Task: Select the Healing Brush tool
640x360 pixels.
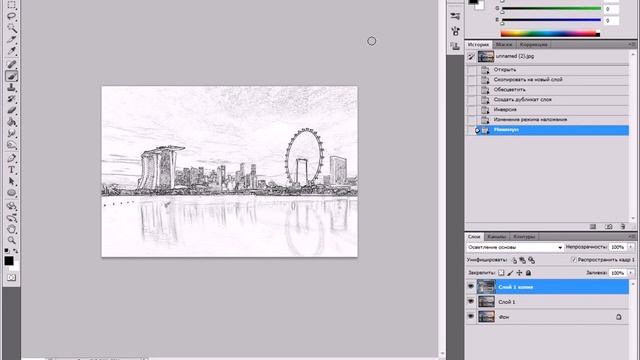Action: [11, 64]
